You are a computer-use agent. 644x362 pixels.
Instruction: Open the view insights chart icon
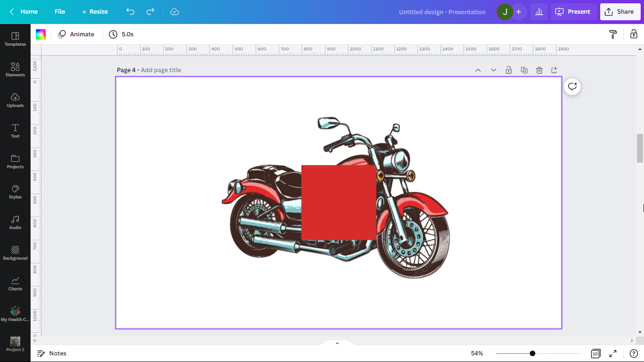[x=539, y=11]
